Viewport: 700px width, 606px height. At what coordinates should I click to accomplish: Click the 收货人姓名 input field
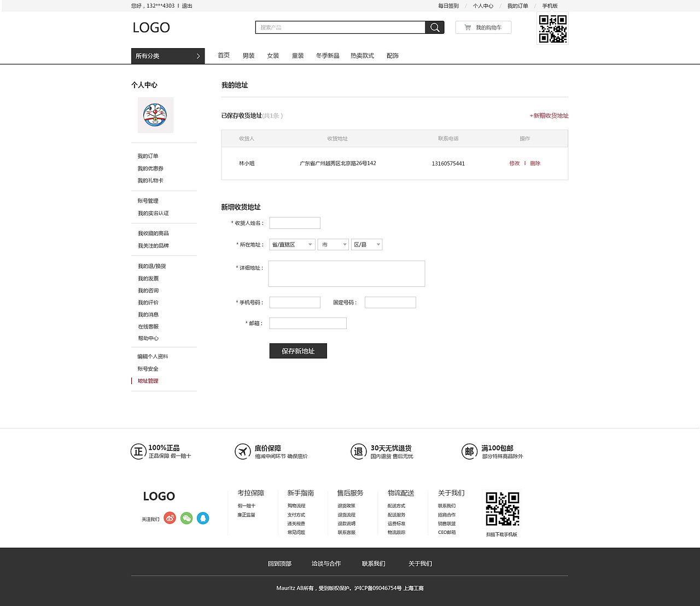295,223
